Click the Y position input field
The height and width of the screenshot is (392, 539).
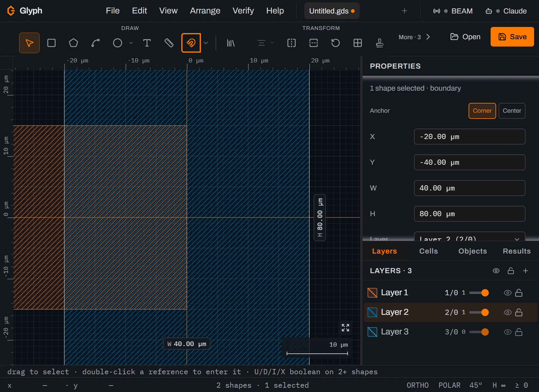469,162
